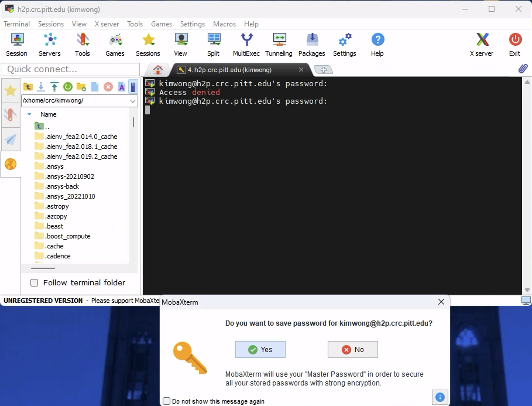Click the paperclip attach icon
This screenshot has width=532, height=406.
tap(523, 69)
